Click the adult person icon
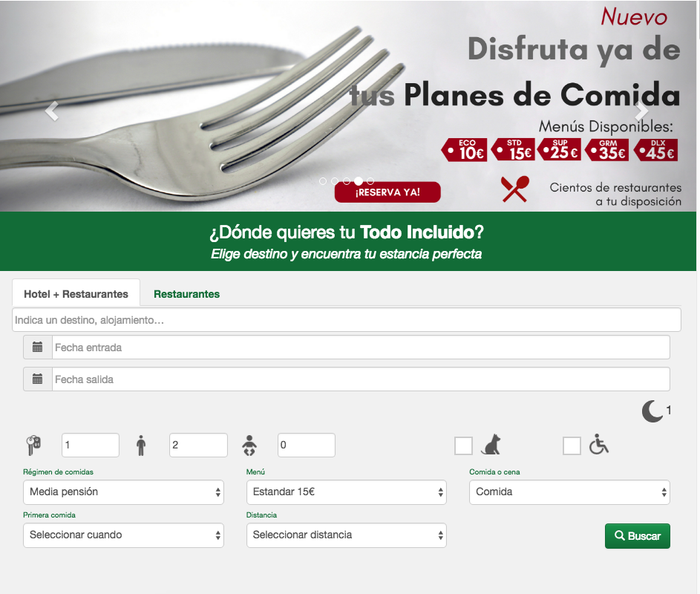The height and width of the screenshot is (594, 700). pyautogui.click(x=141, y=446)
